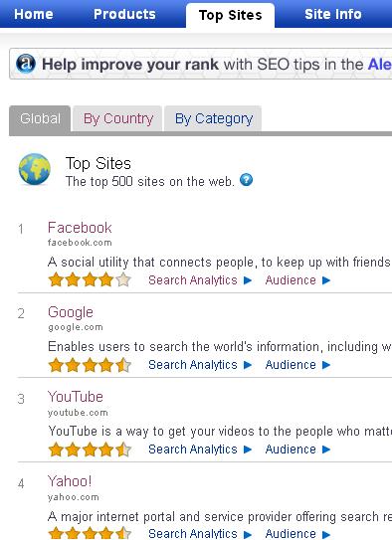Switch to the Home tab
Image resolution: width=392 pixels, height=540 pixels.
coord(34,14)
